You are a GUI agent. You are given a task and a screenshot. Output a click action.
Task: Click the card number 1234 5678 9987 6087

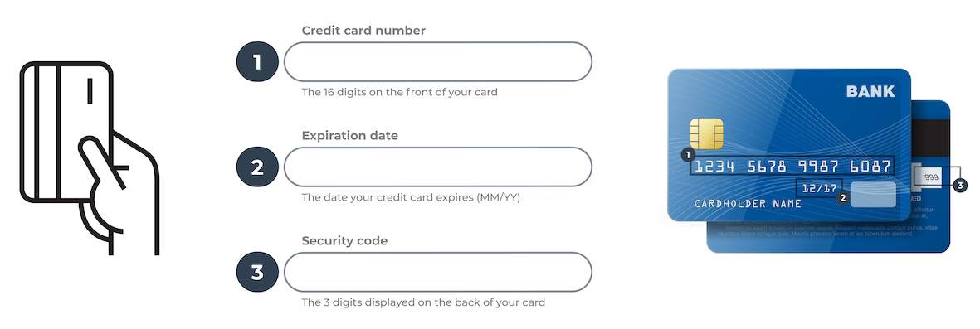tap(792, 166)
